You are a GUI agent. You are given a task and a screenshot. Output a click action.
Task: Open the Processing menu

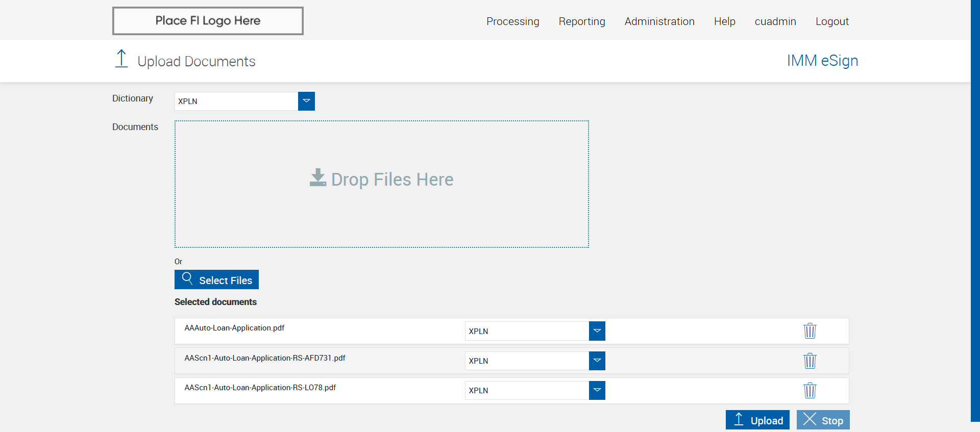click(512, 21)
